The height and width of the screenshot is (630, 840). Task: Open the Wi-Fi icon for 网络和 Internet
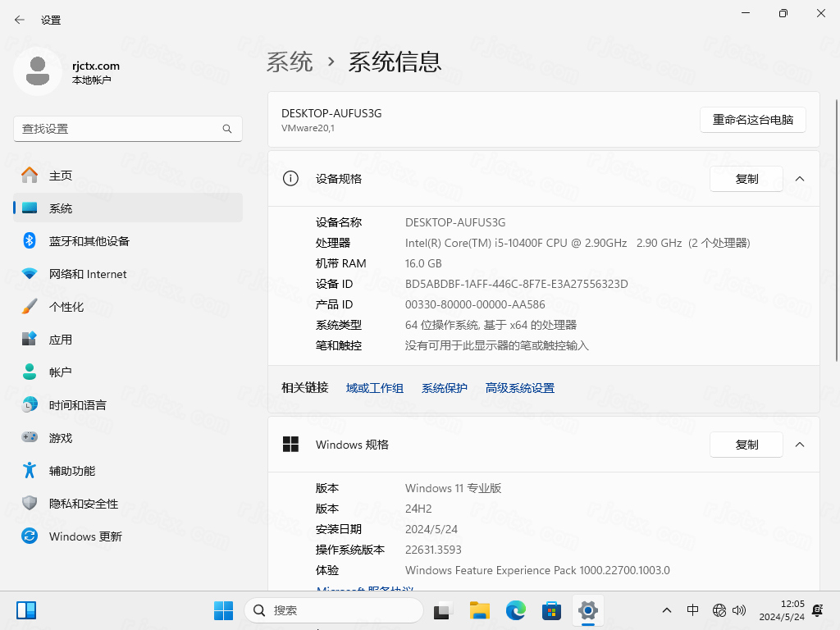tap(30, 274)
